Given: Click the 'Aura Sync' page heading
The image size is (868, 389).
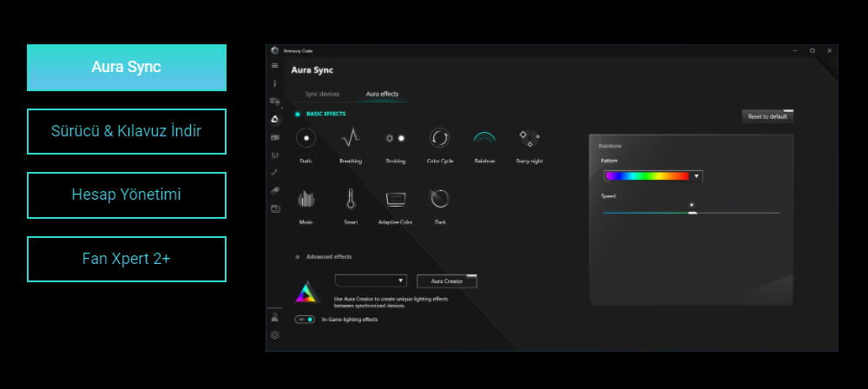Looking at the screenshot, I should [x=312, y=70].
